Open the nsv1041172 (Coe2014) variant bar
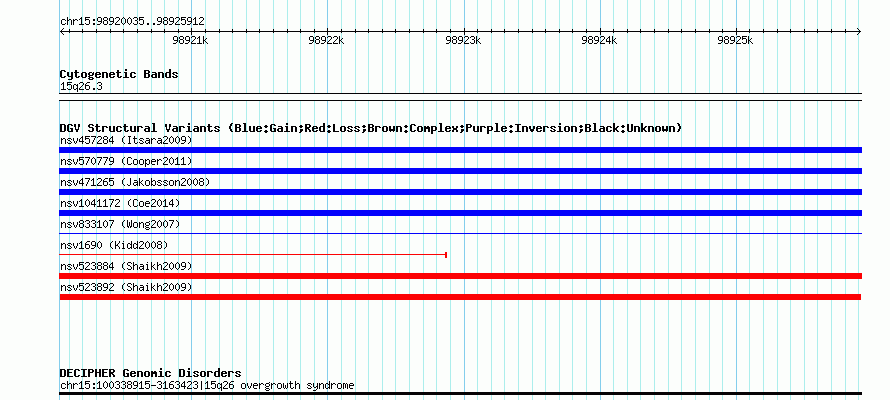Viewport: 890px width, 400px height. pos(460,213)
